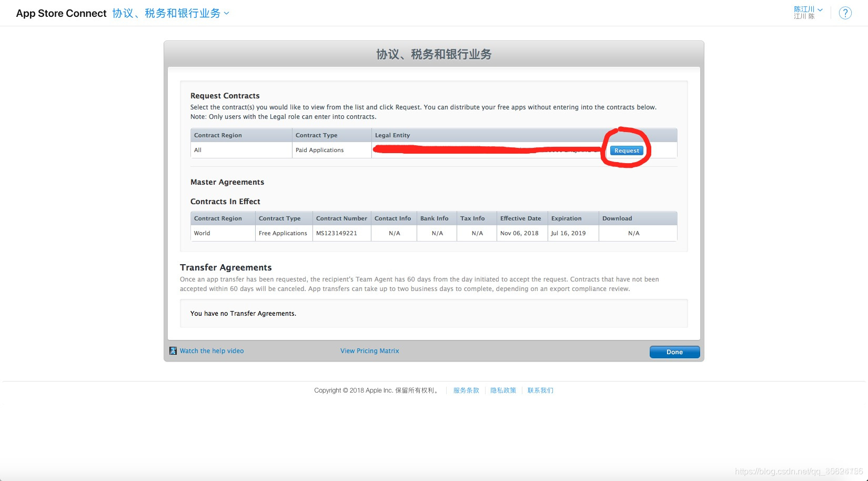Click the Effective Date column header

pyautogui.click(x=522, y=218)
